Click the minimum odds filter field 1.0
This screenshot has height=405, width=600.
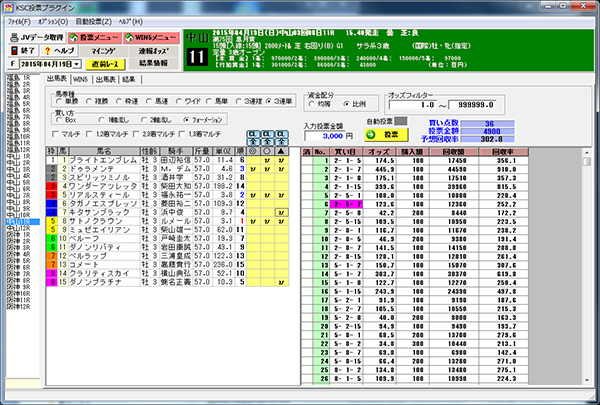412,105
